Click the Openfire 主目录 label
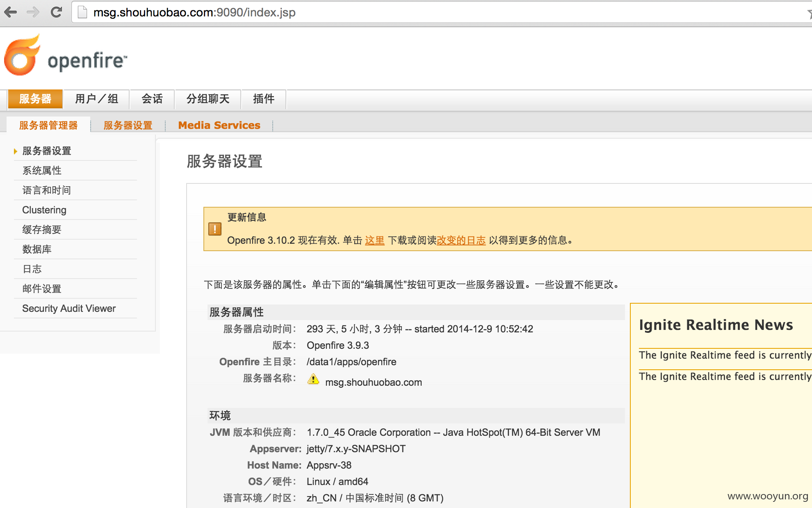812x508 pixels. [258, 362]
